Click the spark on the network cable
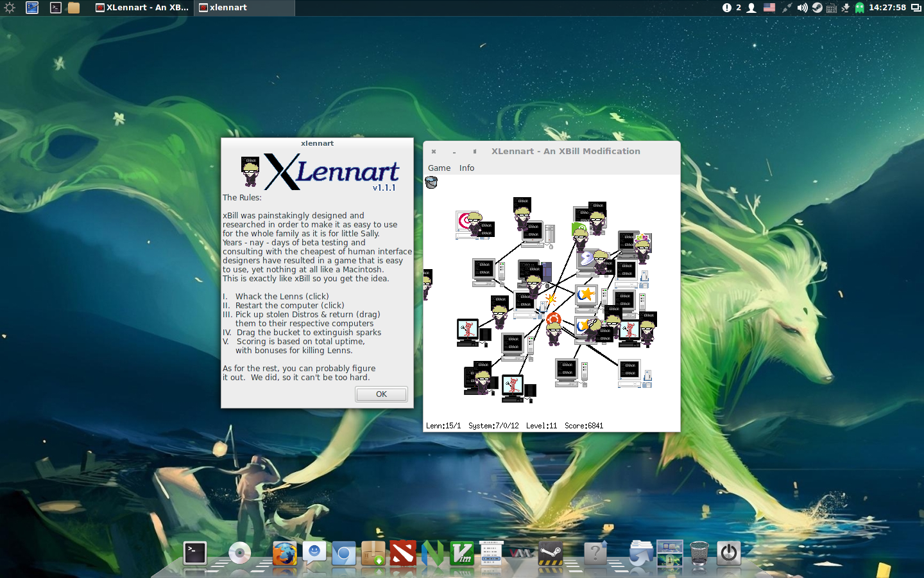Viewport: 924px width, 578px height. pos(550,298)
